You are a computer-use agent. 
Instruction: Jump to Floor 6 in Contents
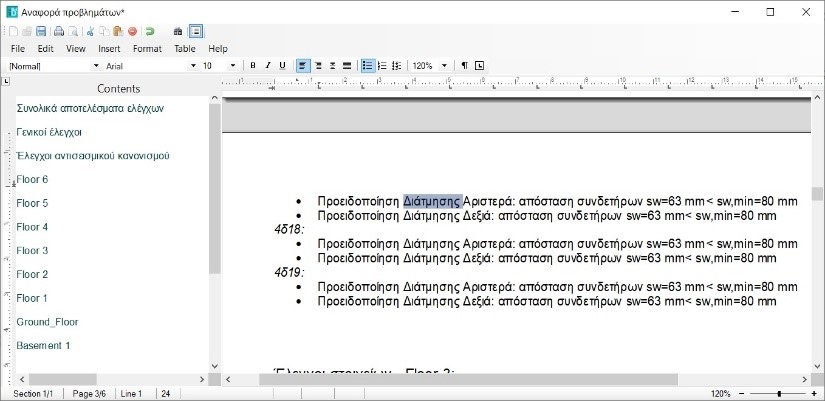coord(32,179)
